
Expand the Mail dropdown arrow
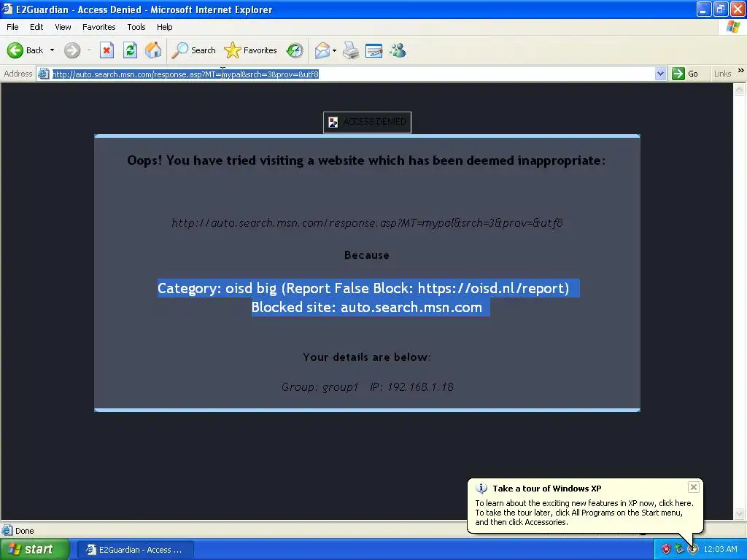coord(334,50)
